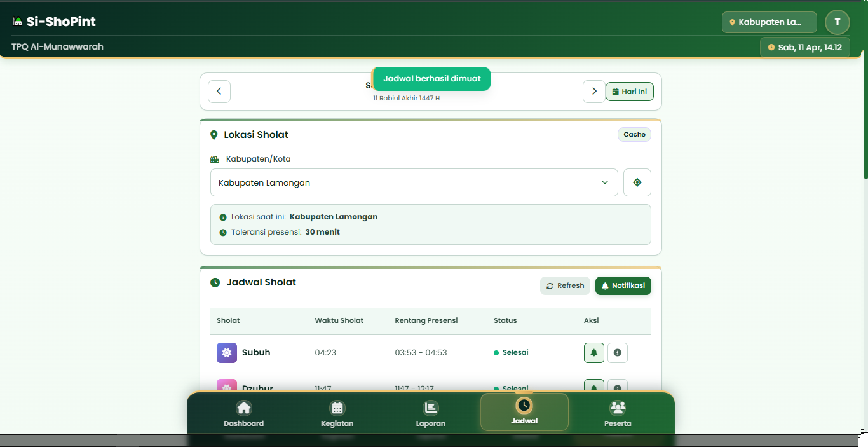868x447 pixels.
Task: Click the Si-ShoPint mosque logo icon
Action: tap(17, 22)
